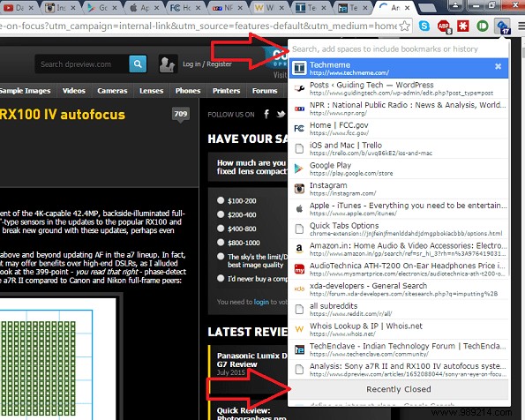
Task: Switch to xda-developers General Search entry
Action: (399, 289)
